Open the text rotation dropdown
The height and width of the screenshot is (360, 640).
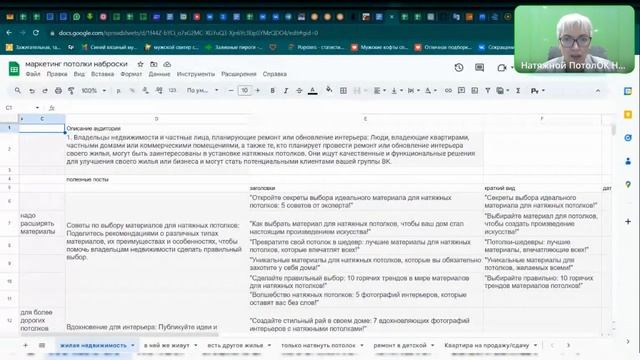pos(430,91)
